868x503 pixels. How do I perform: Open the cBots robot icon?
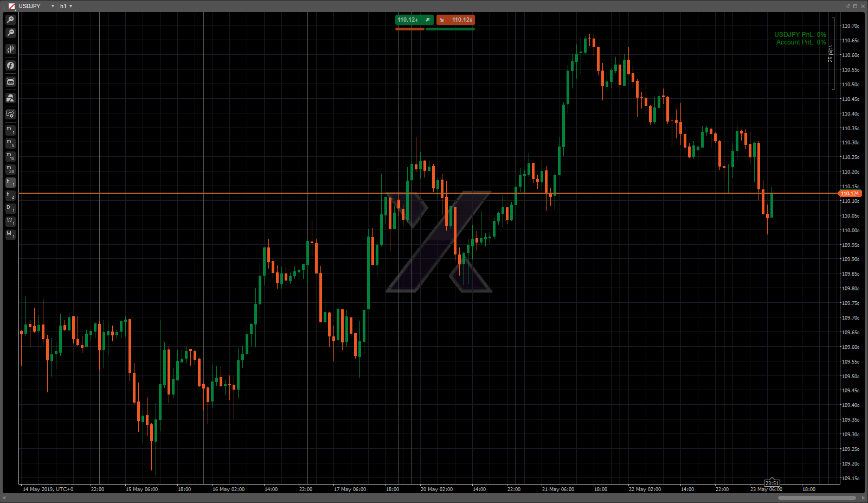(10, 82)
